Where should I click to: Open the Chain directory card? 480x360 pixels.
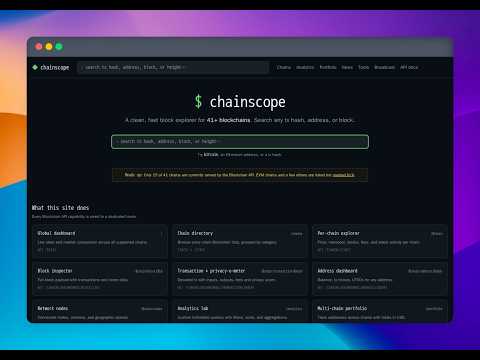[240, 242]
